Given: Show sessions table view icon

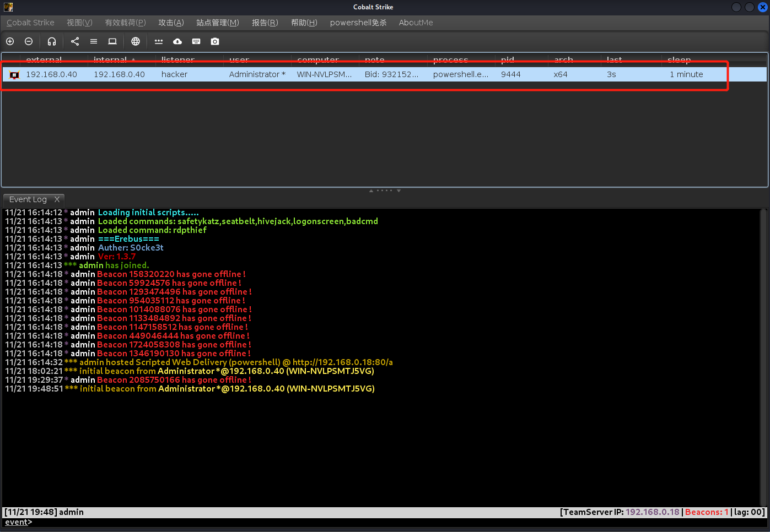Looking at the screenshot, I should pos(94,41).
